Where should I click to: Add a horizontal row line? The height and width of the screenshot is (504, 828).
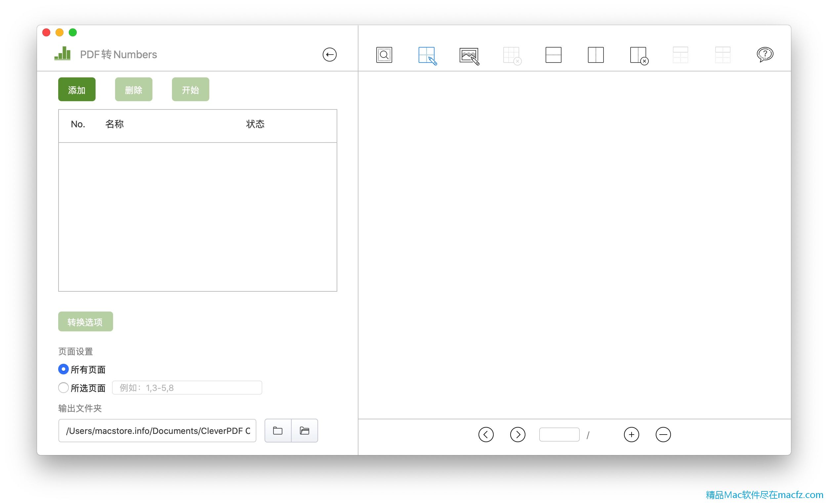pos(553,55)
